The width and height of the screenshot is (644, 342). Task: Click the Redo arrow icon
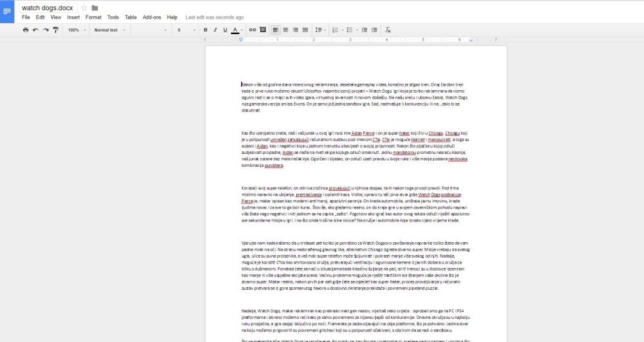coord(46,30)
